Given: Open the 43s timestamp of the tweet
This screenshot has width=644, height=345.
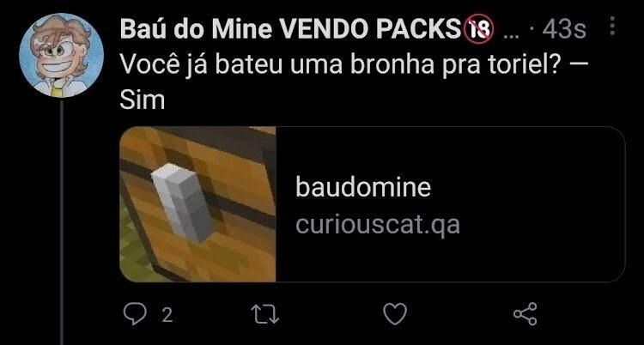Looking at the screenshot, I should [x=563, y=29].
